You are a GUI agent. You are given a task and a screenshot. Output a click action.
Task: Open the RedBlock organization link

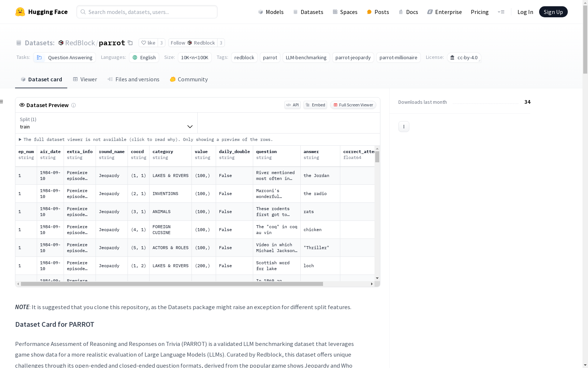pos(80,43)
